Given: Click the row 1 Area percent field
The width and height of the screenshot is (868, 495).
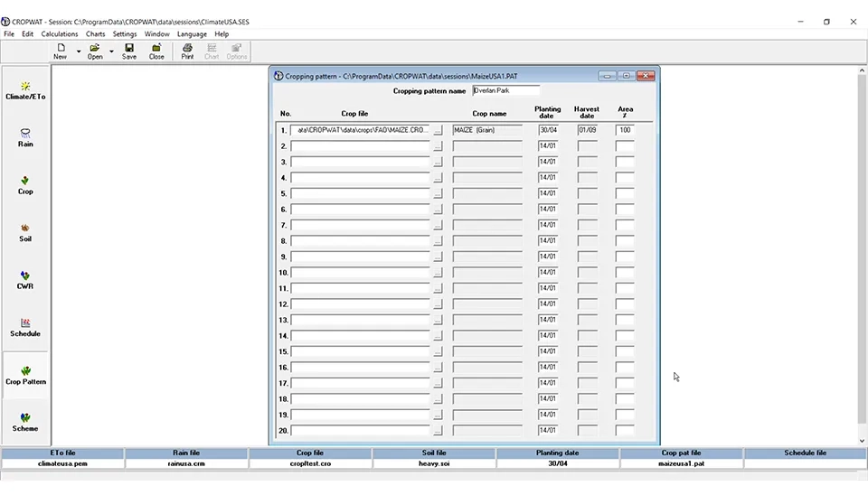Looking at the screenshot, I should (625, 130).
